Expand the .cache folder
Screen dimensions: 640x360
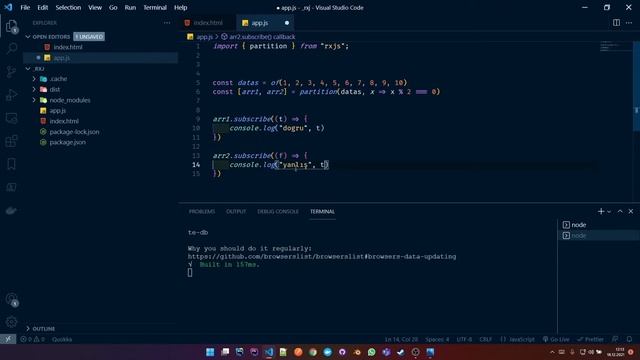pos(34,79)
